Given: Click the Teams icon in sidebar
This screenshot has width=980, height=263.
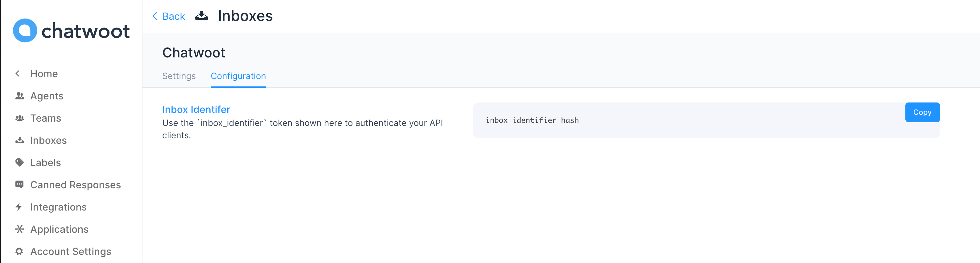Looking at the screenshot, I should click(20, 118).
